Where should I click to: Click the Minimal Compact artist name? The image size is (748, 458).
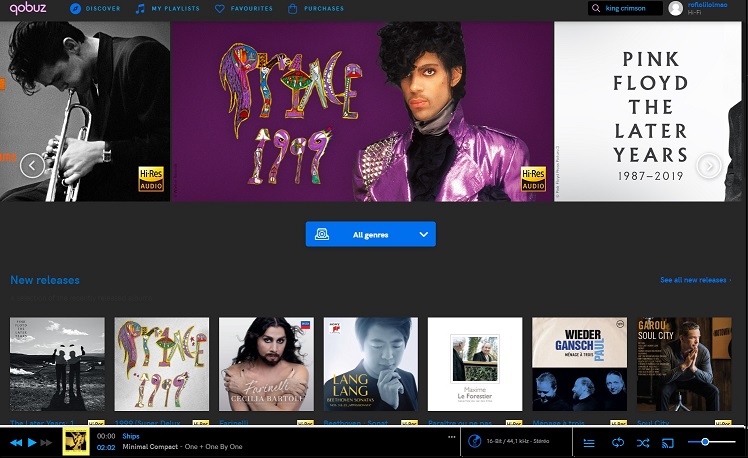[150, 447]
